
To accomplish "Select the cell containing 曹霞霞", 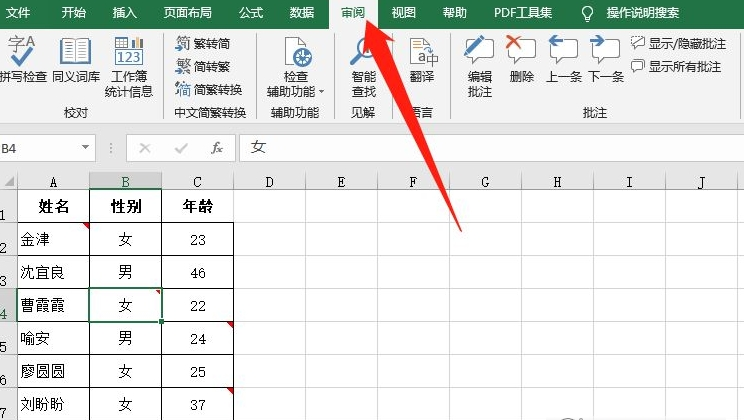I will tap(53, 305).
